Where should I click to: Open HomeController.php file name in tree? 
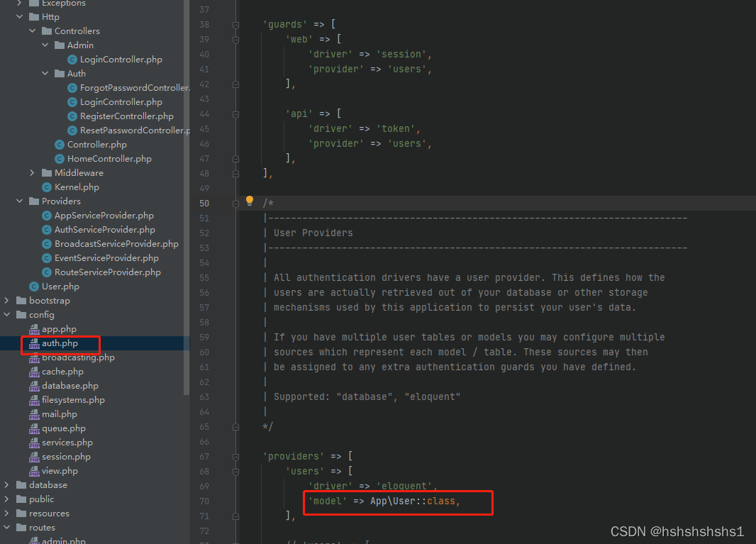coord(109,159)
